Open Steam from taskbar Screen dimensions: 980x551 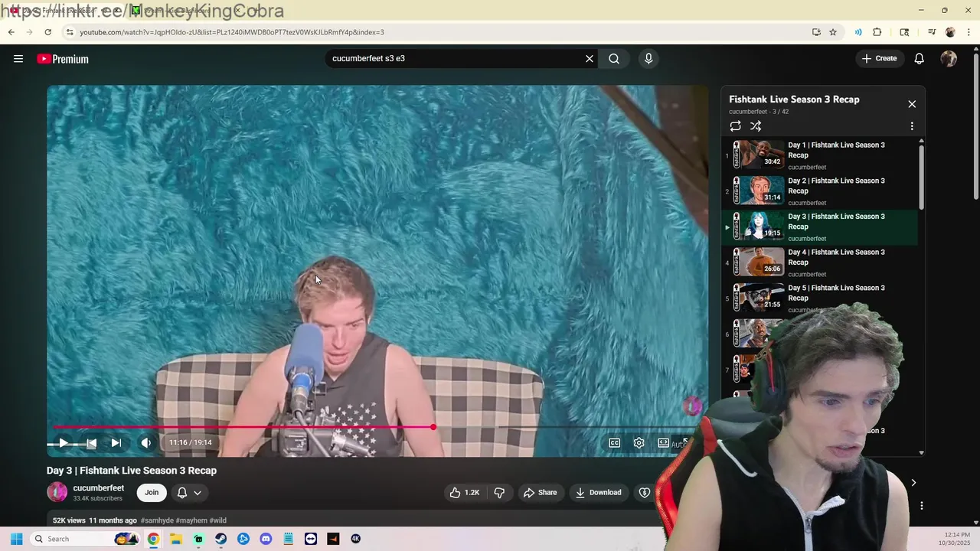(220, 539)
